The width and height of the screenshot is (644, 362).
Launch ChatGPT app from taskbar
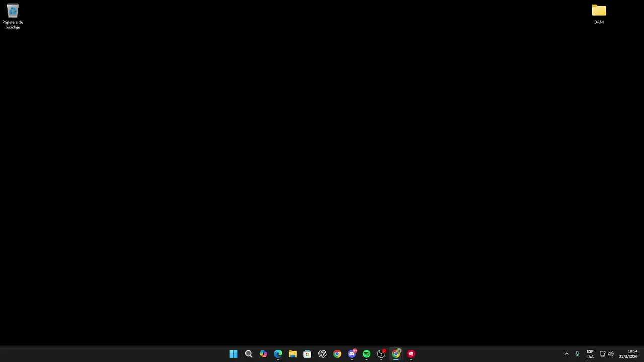pos(322,354)
